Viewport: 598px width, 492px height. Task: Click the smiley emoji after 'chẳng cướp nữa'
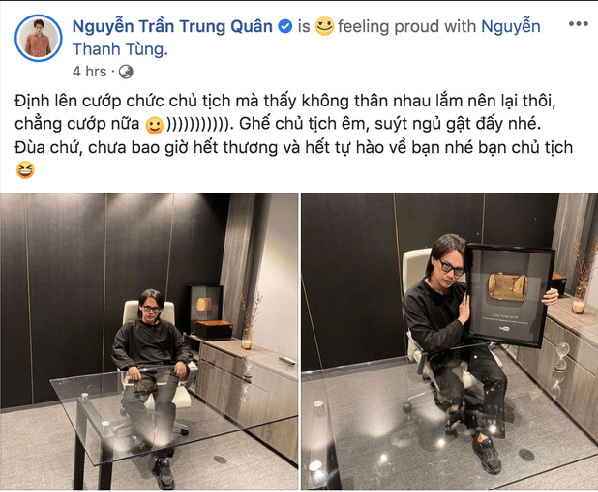pyautogui.click(x=155, y=125)
